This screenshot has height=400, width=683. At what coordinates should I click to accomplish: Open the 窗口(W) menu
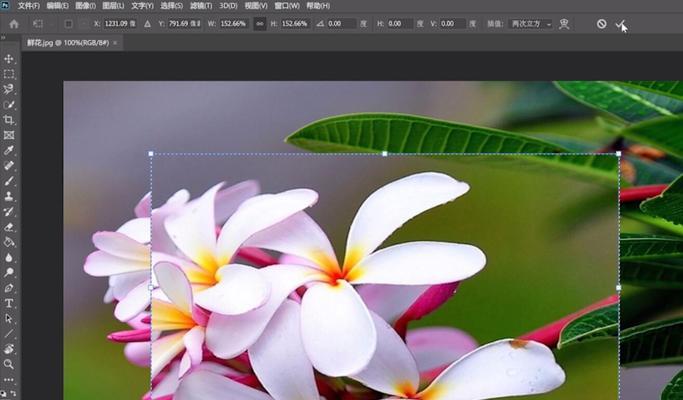pos(287,6)
